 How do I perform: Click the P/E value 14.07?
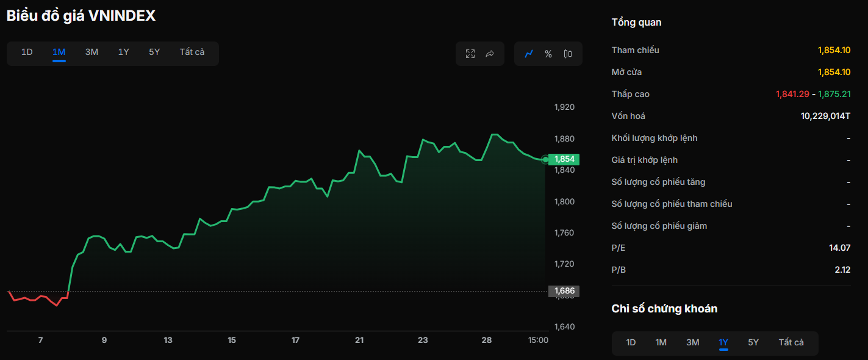[x=840, y=248]
